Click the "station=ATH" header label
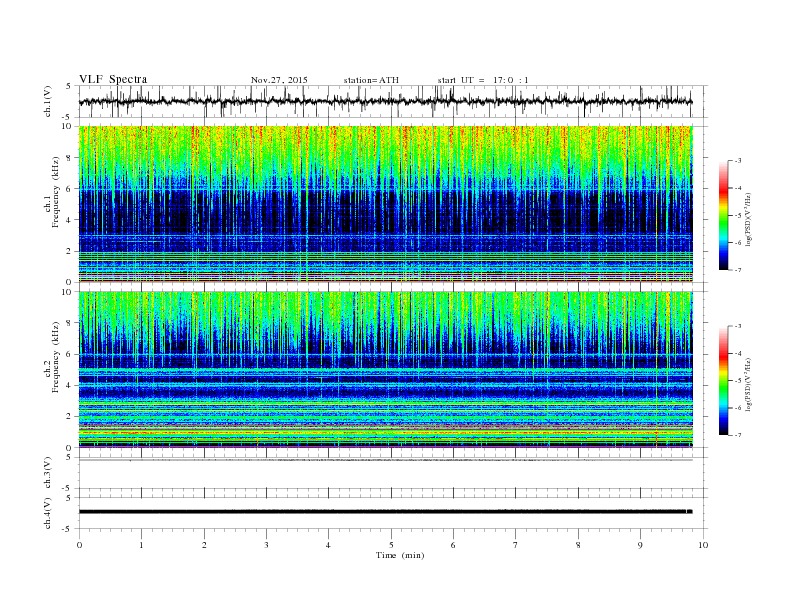 [371, 80]
